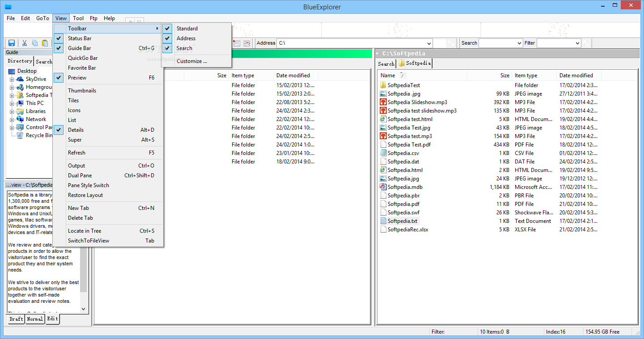This screenshot has width=644, height=339.
Task: Open the Address combo box dropdown
Action: [x=429, y=43]
